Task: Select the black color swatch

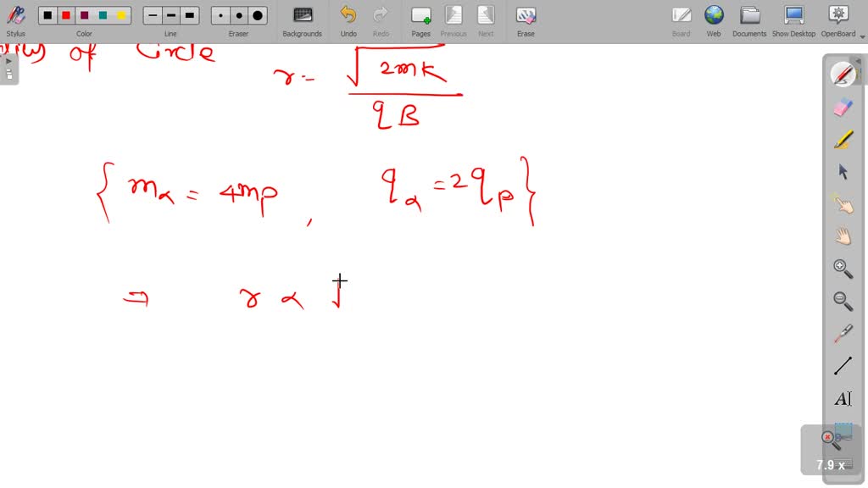Action: click(x=47, y=15)
